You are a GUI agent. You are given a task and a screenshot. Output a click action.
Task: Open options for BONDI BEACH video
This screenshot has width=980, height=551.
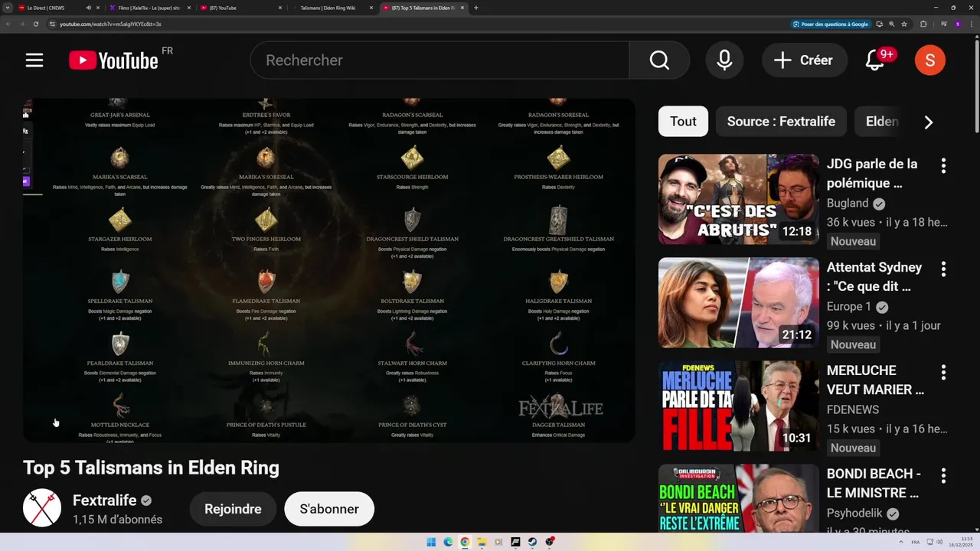click(x=943, y=475)
